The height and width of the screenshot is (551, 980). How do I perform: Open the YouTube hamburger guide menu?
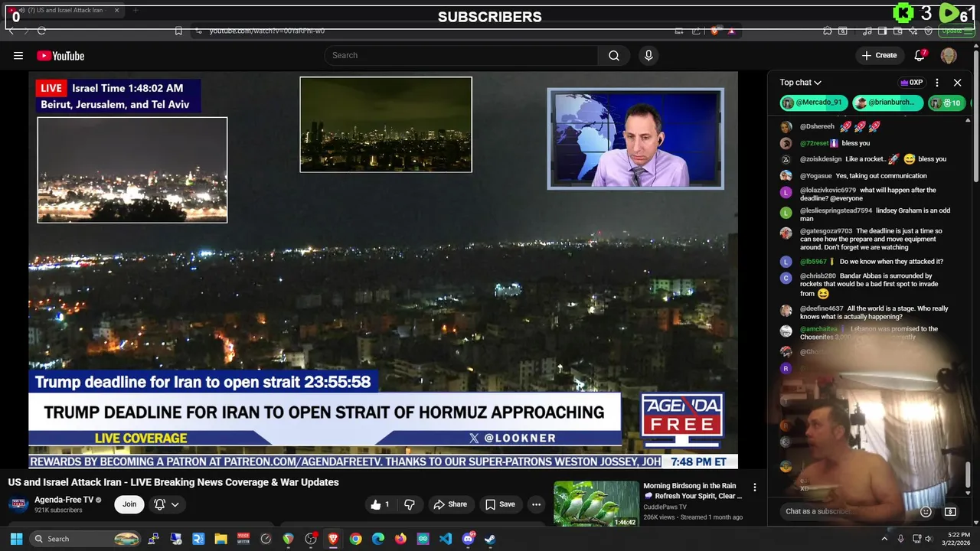tap(18, 55)
